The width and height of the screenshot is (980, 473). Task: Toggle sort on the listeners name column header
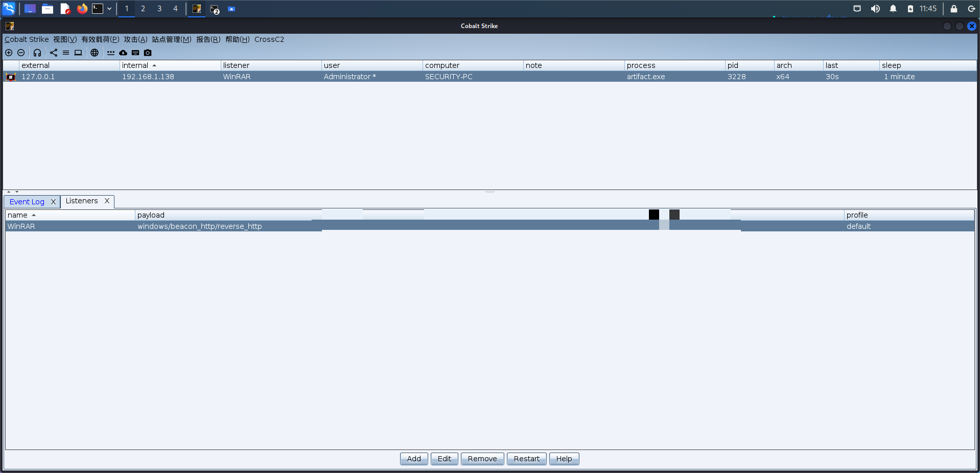(70, 215)
